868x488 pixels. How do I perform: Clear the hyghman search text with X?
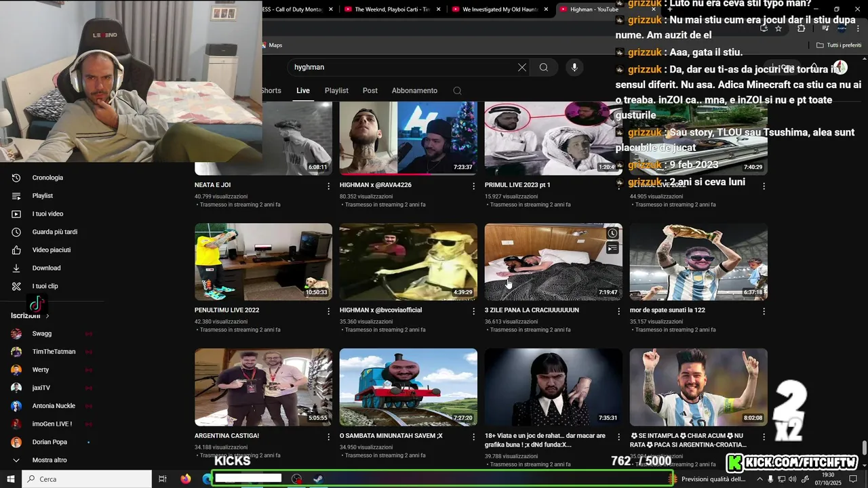522,67
